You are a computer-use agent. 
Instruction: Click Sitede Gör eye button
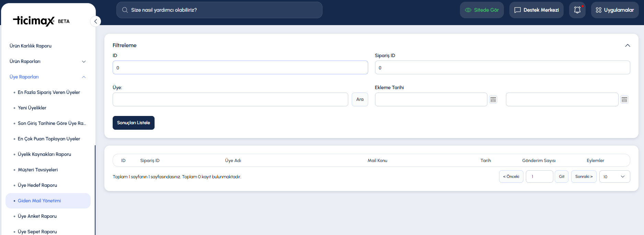point(482,10)
